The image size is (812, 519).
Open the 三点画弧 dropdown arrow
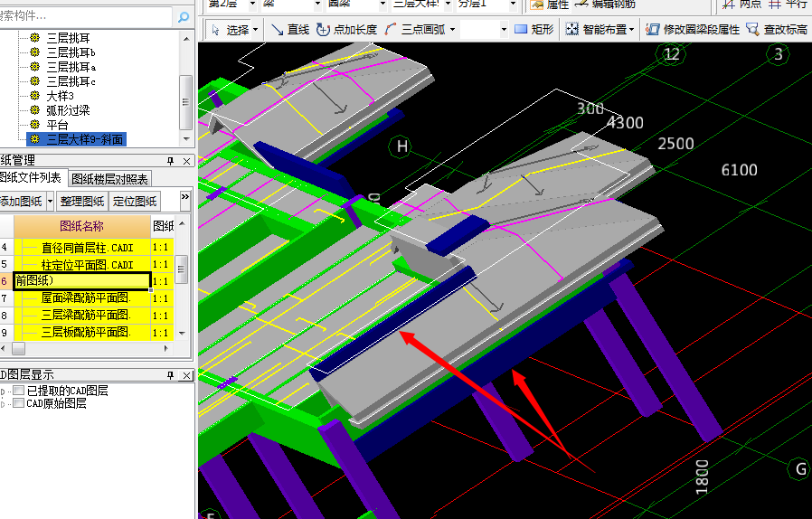coord(452,30)
